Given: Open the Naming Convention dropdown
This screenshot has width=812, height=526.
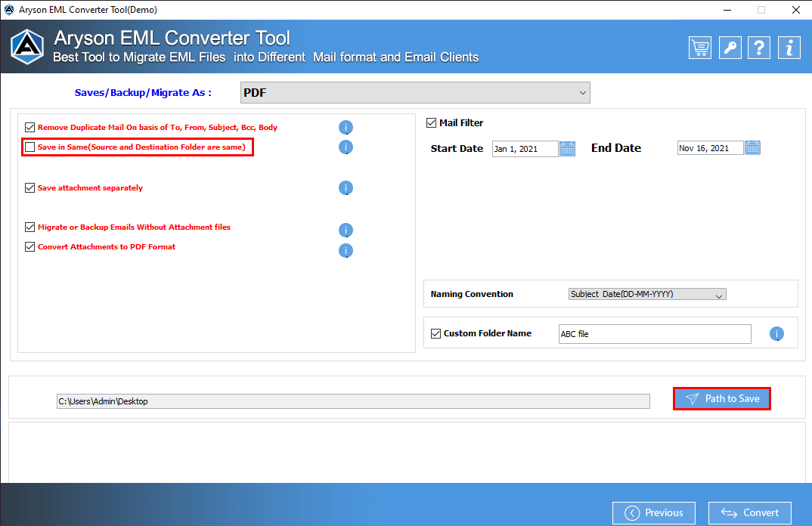Looking at the screenshot, I should point(647,294).
